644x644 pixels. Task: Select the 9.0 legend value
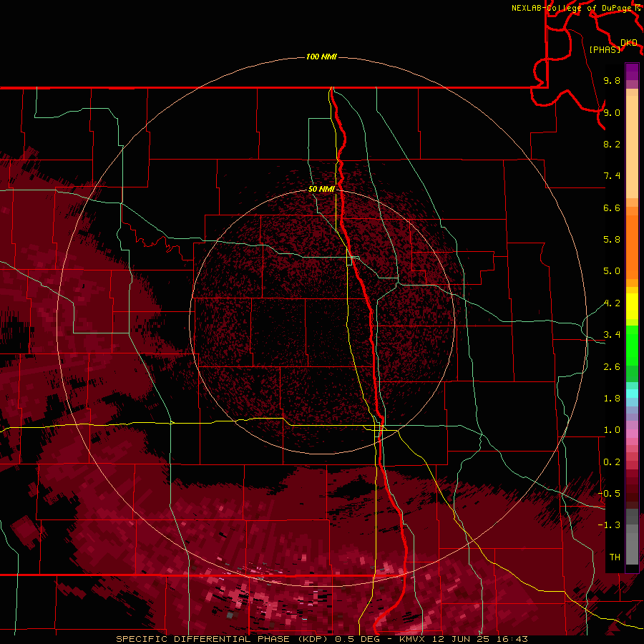pos(612,112)
